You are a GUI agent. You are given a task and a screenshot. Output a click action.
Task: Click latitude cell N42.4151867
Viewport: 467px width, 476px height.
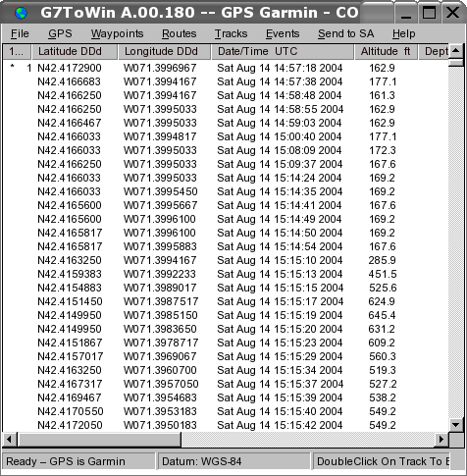pyautogui.click(x=70, y=343)
